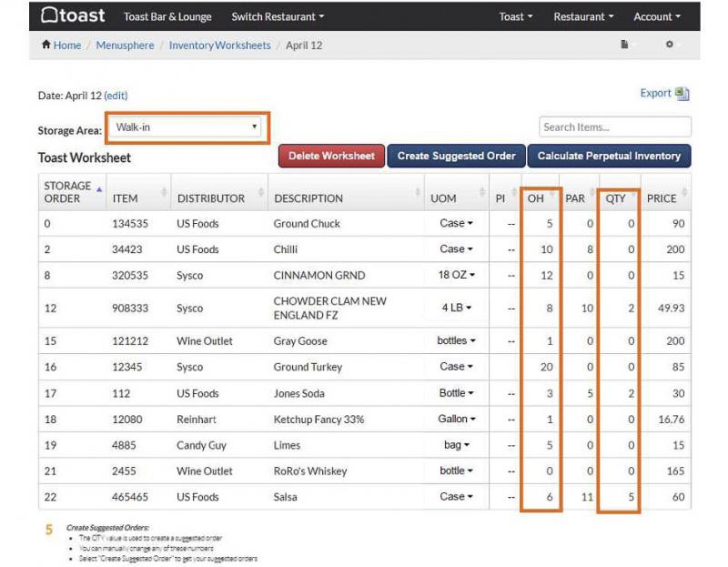
Task: Open the Menusphere breadcrumb link
Action: pyautogui.click(x=125, y=45)
